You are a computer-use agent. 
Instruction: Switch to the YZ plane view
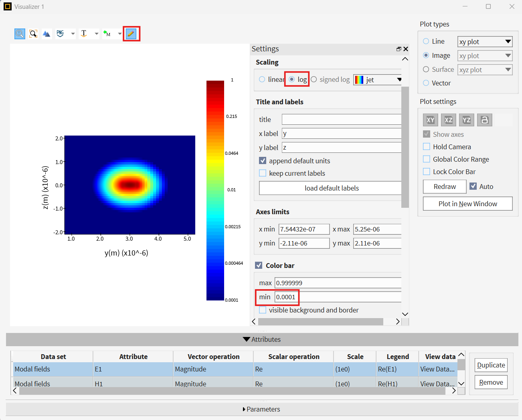point(467,120)
